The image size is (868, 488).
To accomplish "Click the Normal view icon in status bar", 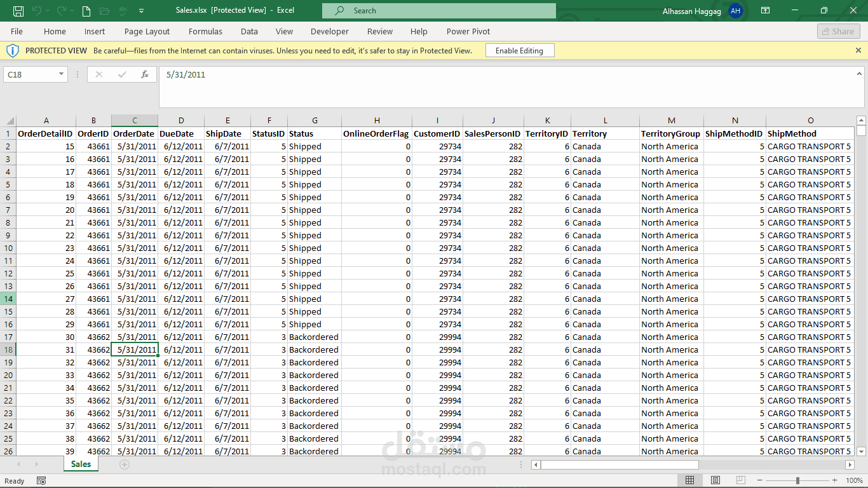I will point(689,480).
